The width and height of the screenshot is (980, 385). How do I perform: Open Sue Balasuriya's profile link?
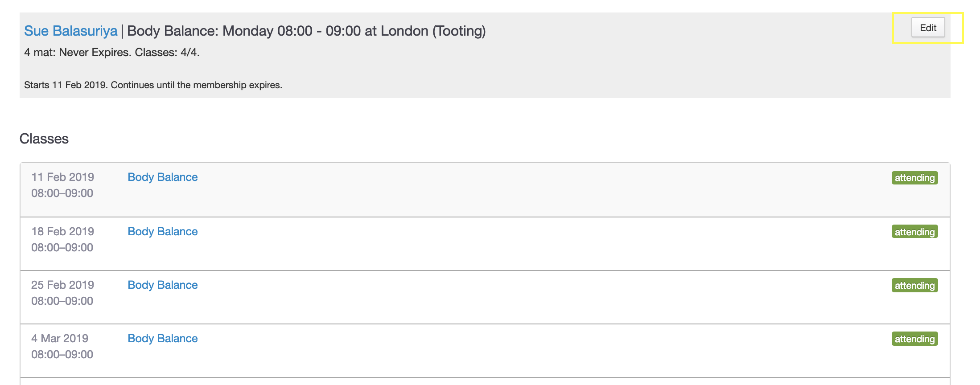tap(70, 31)
